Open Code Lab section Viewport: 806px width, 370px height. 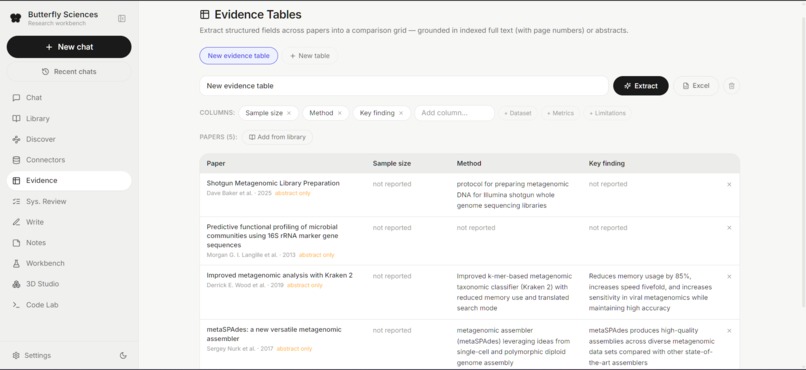[x=69, y=305]
